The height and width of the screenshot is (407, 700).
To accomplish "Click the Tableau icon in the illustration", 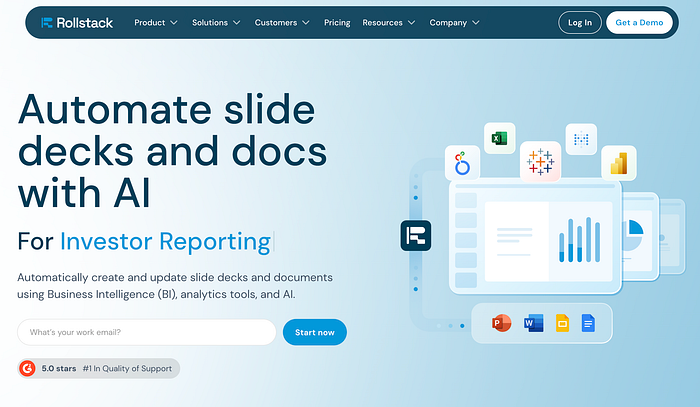I will [540, 162].
